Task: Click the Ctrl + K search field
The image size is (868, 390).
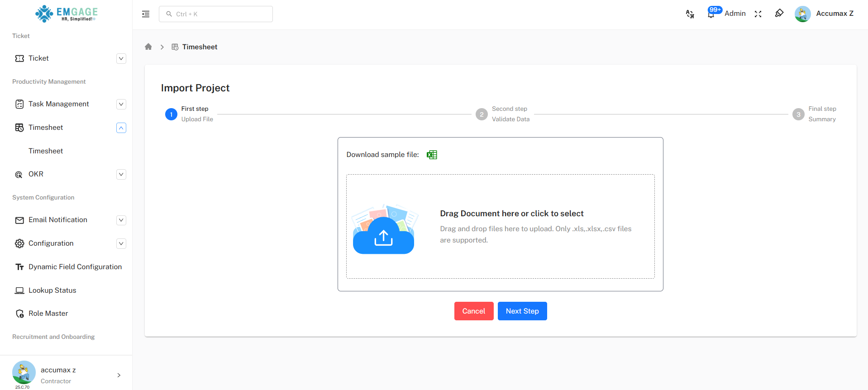Action: (216, 14)
